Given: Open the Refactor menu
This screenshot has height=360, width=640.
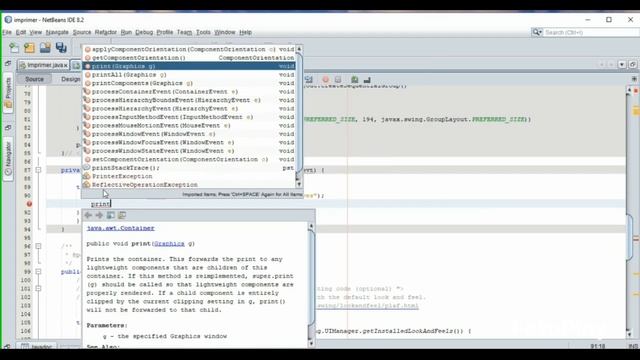Looking at the screenshot, I should coord(106,32).
